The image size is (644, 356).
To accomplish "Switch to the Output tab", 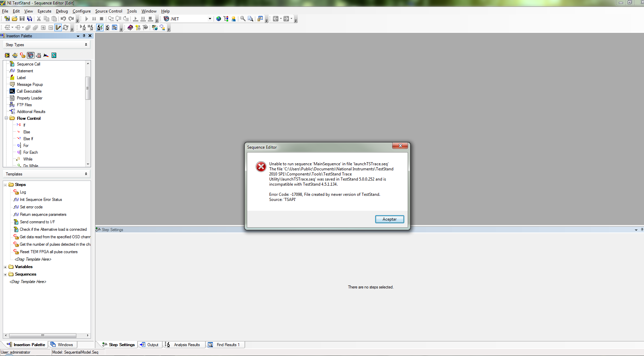I will [149, 344].
